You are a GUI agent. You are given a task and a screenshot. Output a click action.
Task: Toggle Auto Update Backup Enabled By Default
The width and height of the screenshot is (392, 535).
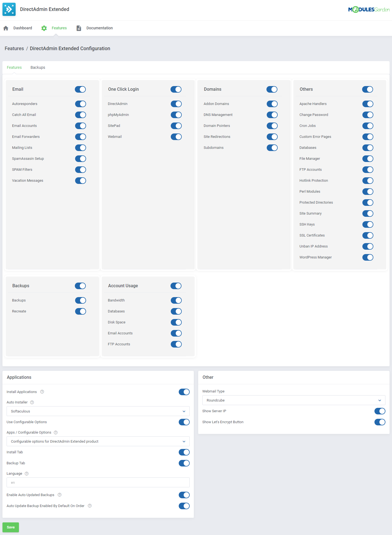click(184, 506)
